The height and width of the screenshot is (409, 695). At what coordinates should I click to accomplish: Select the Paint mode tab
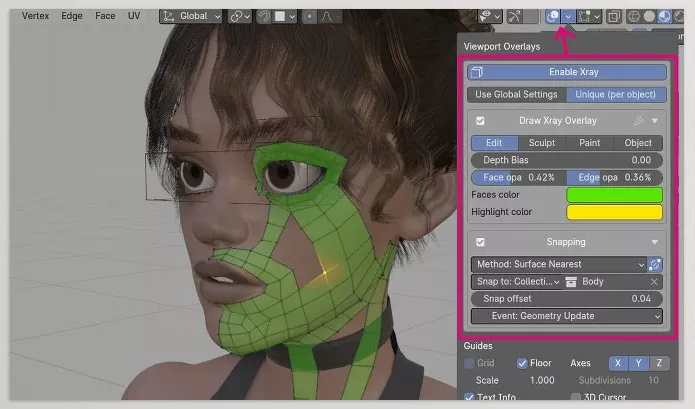[x=590, y=143]
